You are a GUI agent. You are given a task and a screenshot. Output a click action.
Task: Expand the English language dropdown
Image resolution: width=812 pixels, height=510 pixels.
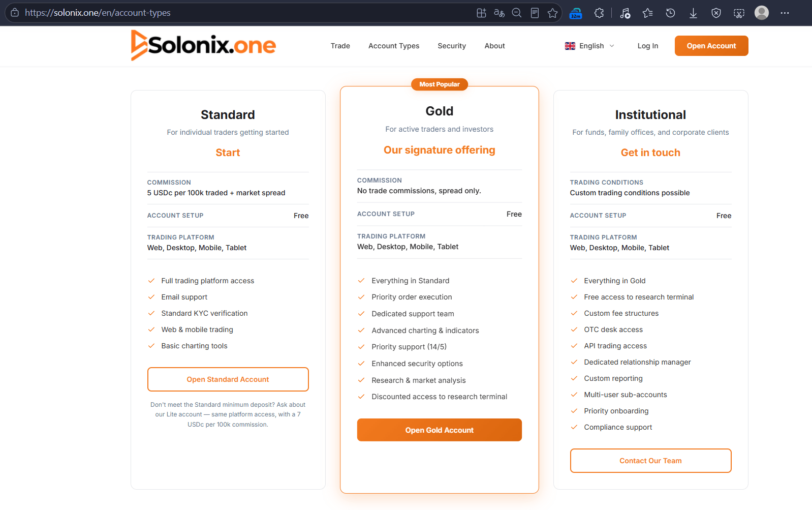589,46
